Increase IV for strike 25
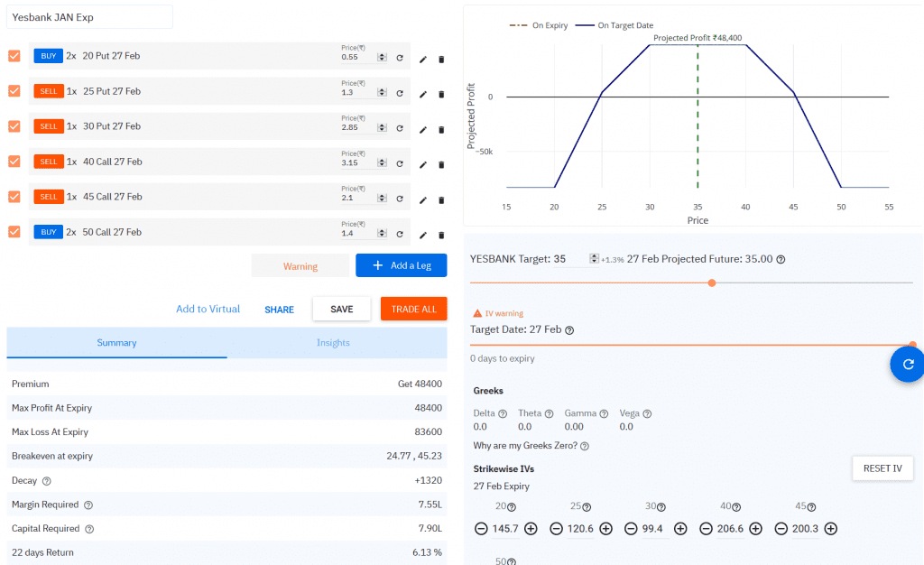The width and height of the screenshot is (924, 565). point(605,529)
